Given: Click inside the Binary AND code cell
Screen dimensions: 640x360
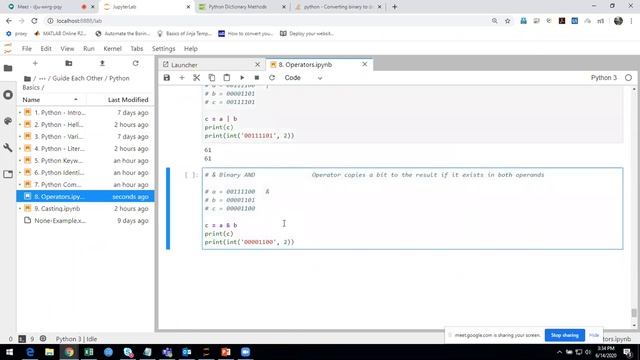Looking at the screenshot, I should pos(412,208).
